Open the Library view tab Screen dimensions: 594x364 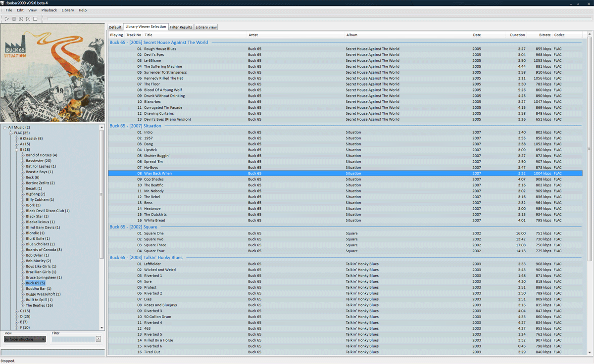pyautogui.click(x=206, y=27)
